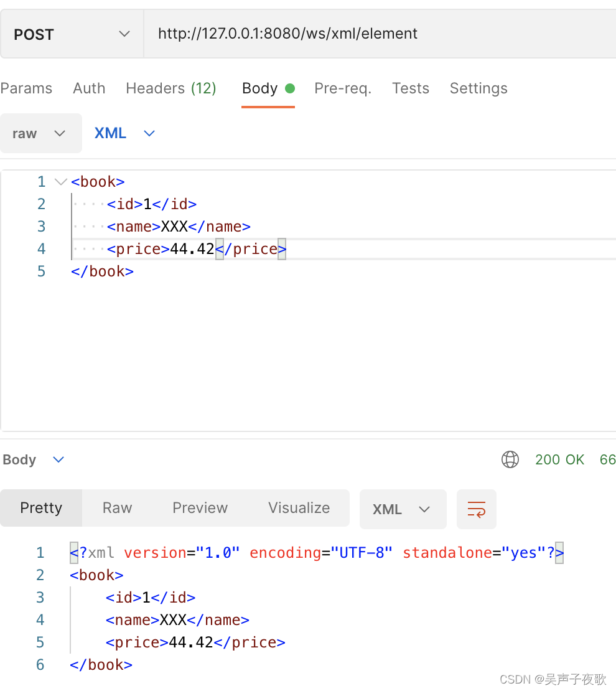Select the request Body tab
Image resolution: width=616 pixels, height=691 pixels.
tap(268, 88)
